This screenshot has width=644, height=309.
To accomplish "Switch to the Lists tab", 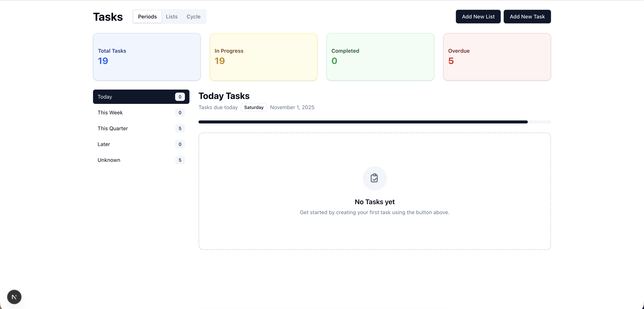I will click(172, 17).
